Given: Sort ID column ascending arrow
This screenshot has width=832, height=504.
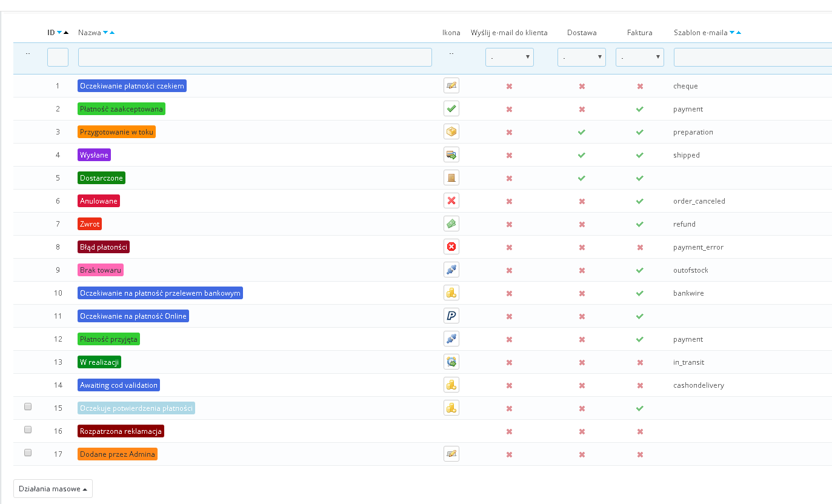Looking at the screenshot, I should [x=66, y=33].
